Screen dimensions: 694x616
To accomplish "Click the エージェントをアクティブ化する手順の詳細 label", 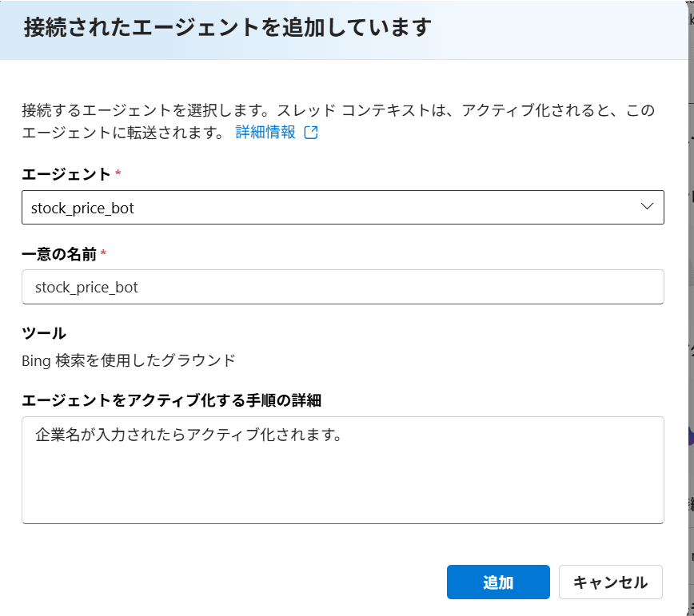I will [x=171, y=400].
